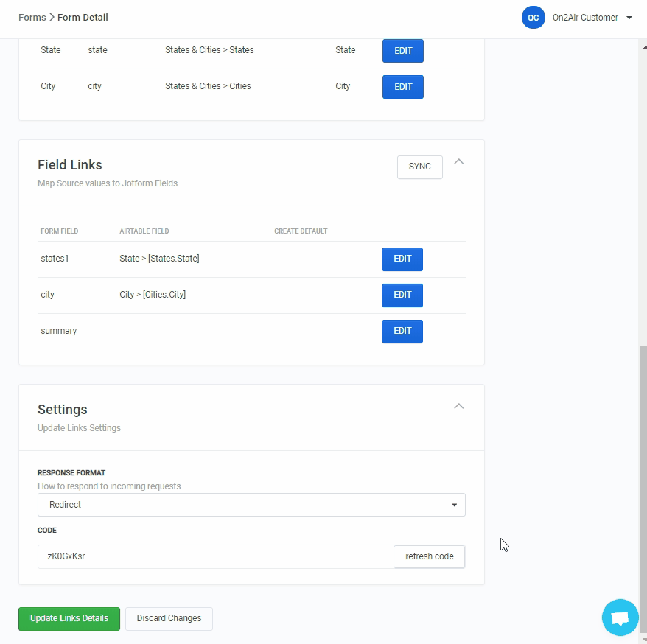Open the Forms breadcrumb link

(32, 17)
